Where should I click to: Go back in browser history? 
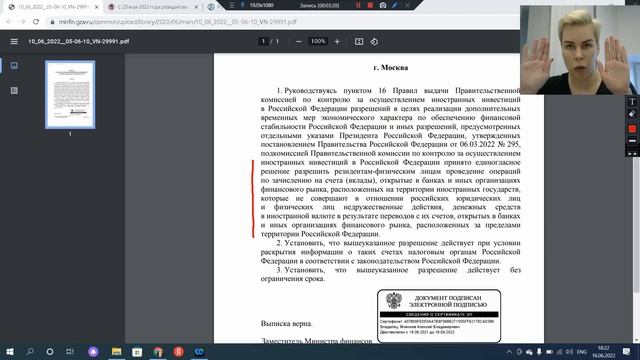[9, 22]
